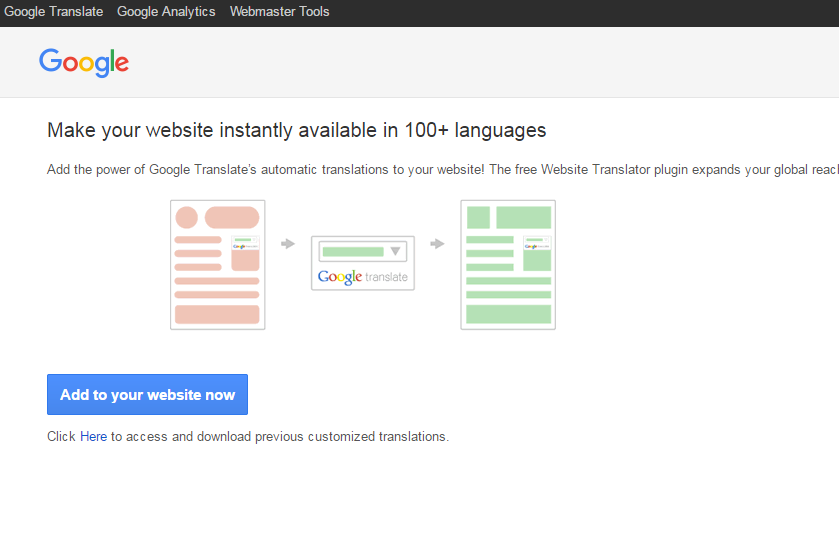Image resolution: width=839 pixels, height=547 pixels.
Task: Open Google Translate in top bar
Action: click(x=54, y=11)
